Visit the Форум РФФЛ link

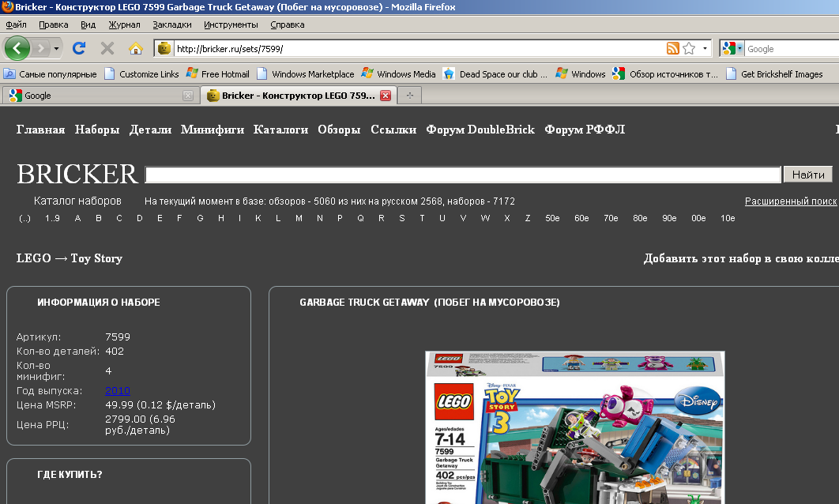[585, 130]
